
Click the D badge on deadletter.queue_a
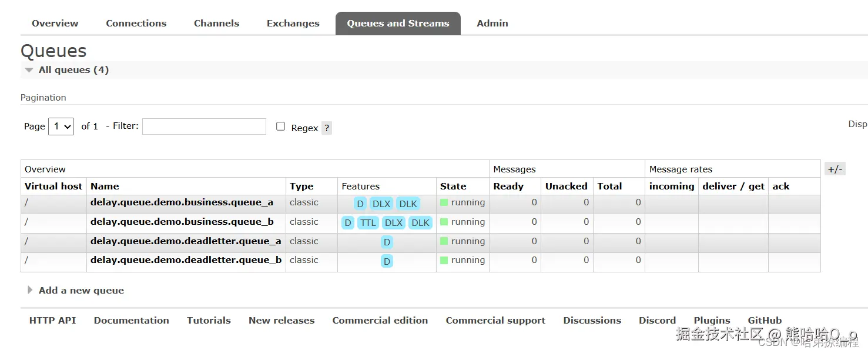pyautogui.click(x=387, y=242)
